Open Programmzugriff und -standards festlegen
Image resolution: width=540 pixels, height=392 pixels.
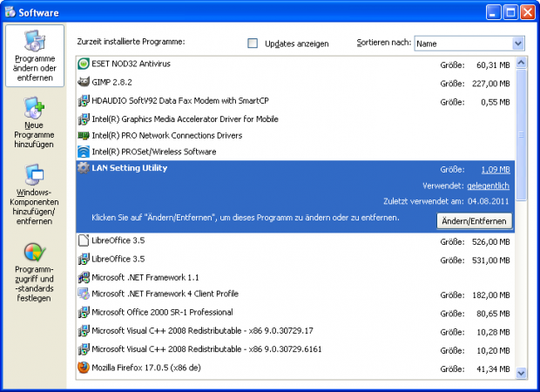[x=34, y=272]
